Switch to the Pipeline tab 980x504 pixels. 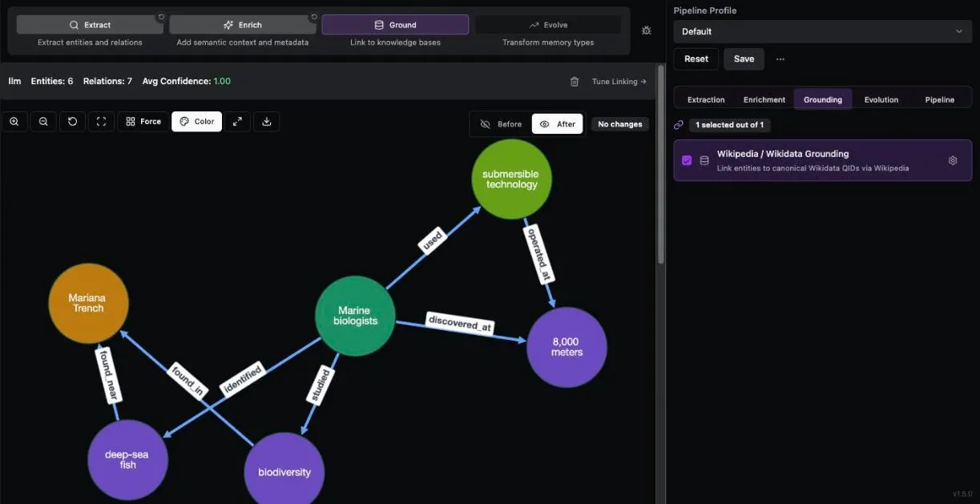coord(940,99)
